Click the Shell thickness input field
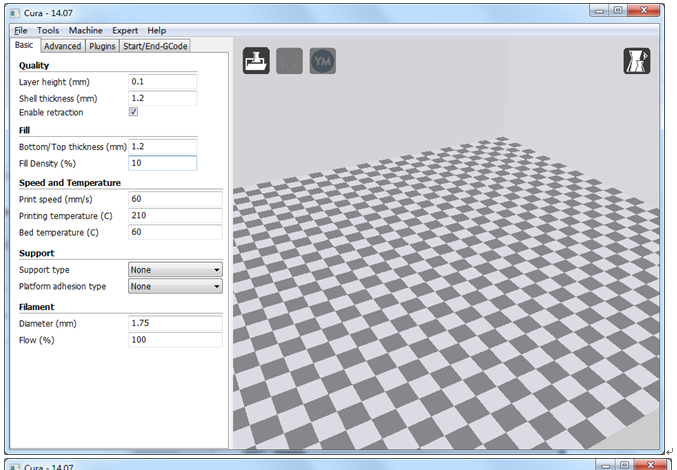Screen dimensions: 677x470 (163, 98)
